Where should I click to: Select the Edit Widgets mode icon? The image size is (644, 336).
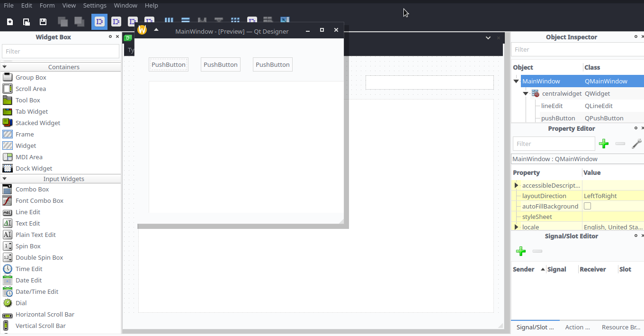click(99, 22)
